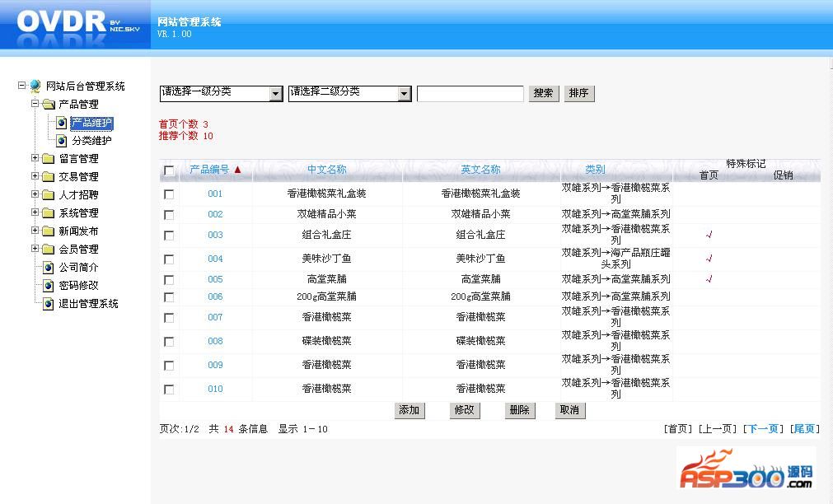Tick the checkbox for product 005
Image resolution: width=833 pixels, height=504 pixels.
pyautogui.click(x=169, y=280)
